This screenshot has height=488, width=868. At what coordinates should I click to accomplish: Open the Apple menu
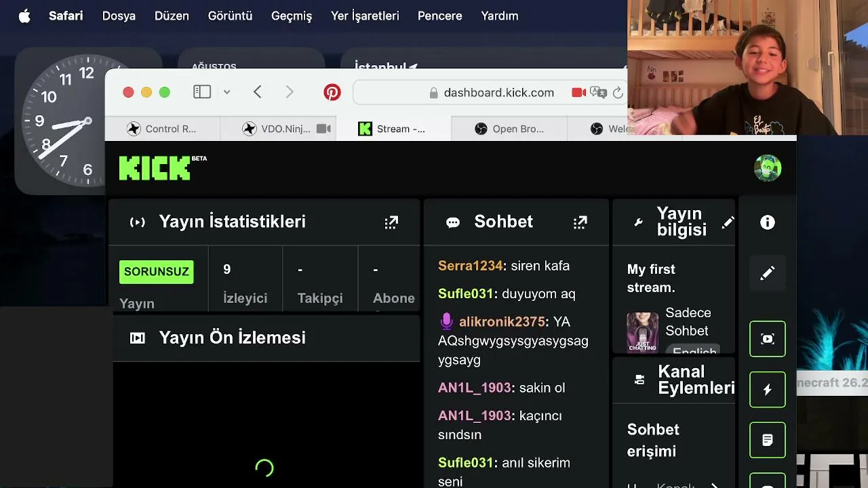(x=24, y=16)
